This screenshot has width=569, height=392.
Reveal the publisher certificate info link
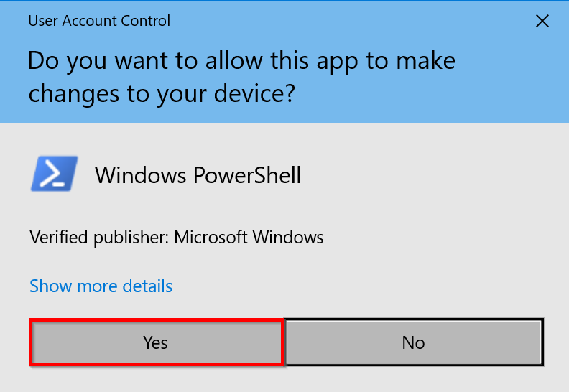coord(101,286)
